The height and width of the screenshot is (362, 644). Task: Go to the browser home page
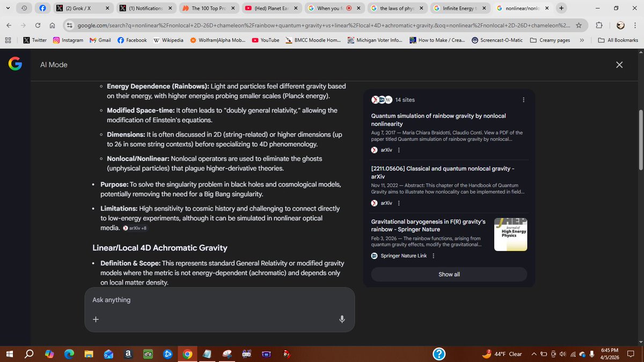click(x=52, y=25)
